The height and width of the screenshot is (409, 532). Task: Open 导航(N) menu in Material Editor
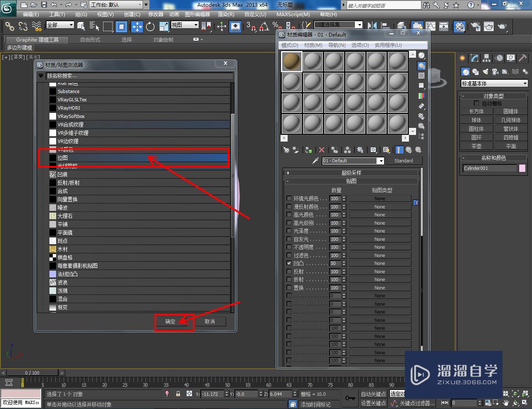[337, 45]
